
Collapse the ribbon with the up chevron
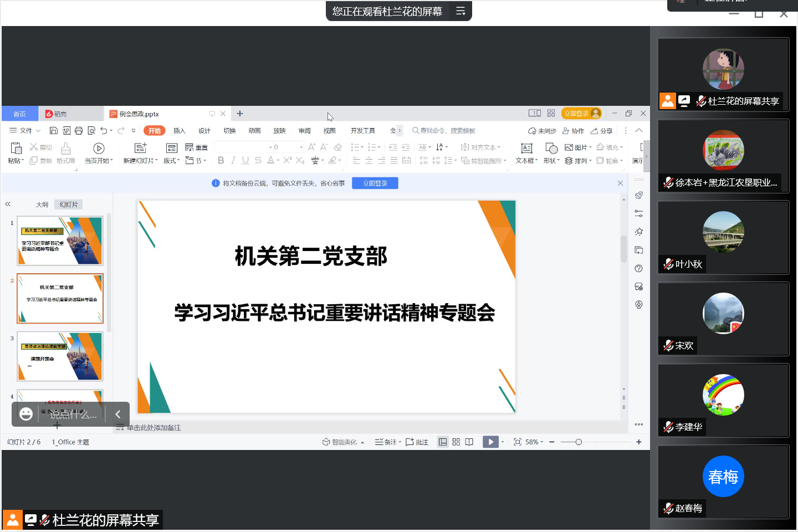[639, 131]
